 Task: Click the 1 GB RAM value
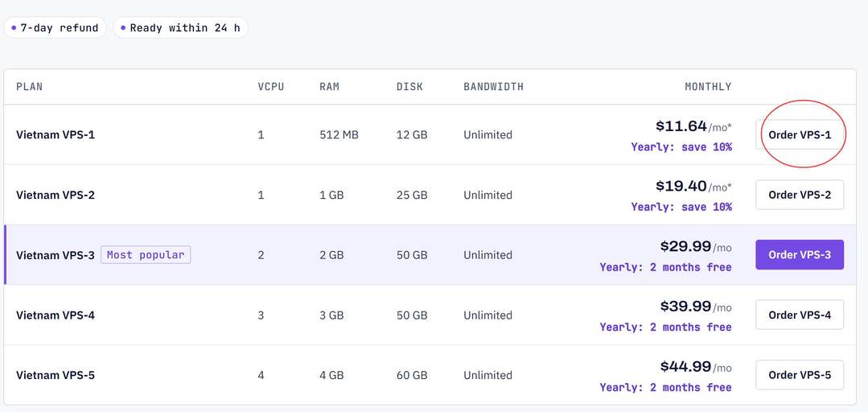[331, 195]
